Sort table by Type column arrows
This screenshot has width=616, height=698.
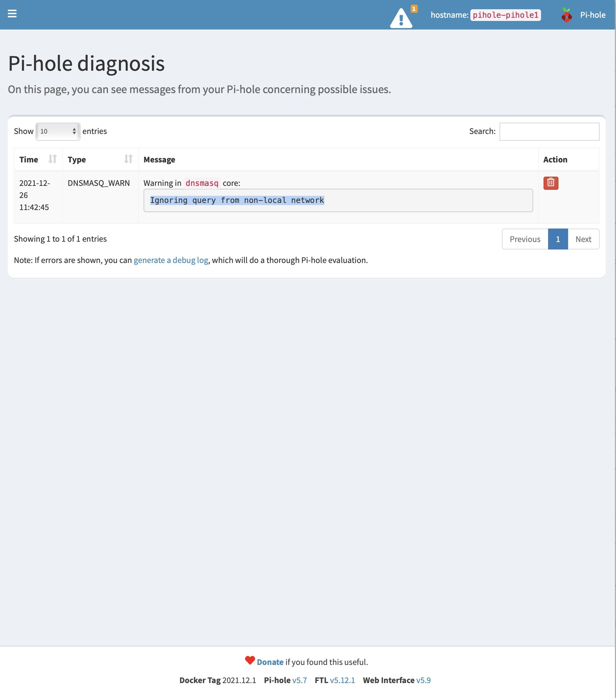pyautogui.click(x=128, y=159)
